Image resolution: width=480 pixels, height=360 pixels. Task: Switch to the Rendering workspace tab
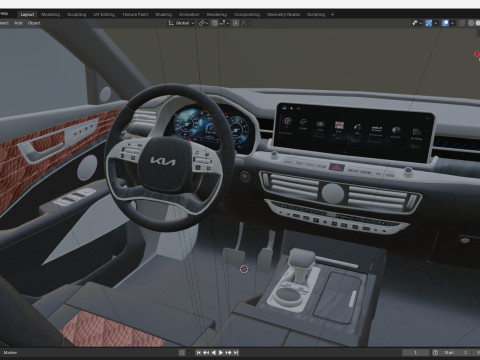tap(217, 15)
